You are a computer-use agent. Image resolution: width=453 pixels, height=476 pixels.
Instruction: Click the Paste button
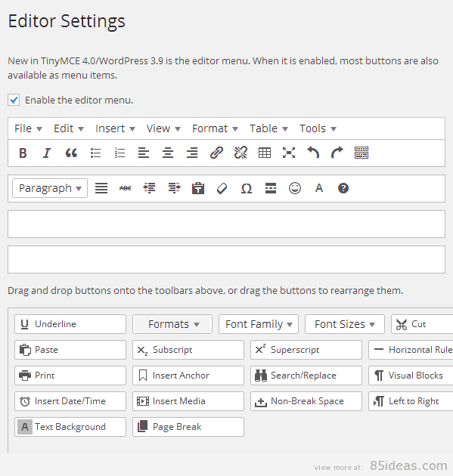70,350
